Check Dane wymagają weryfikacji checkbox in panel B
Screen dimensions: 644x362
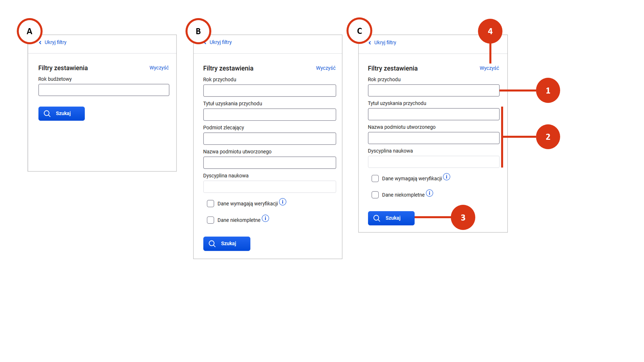(211, 204)
